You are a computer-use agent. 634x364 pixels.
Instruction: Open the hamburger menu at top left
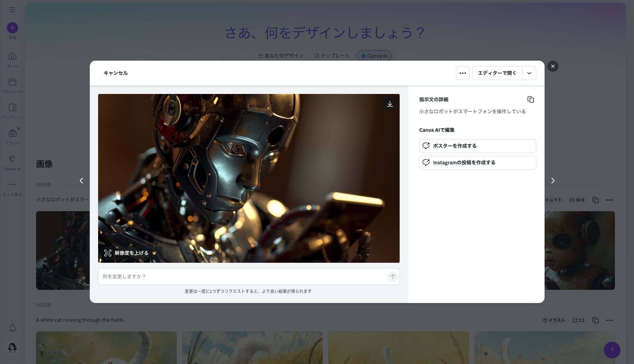12,9
